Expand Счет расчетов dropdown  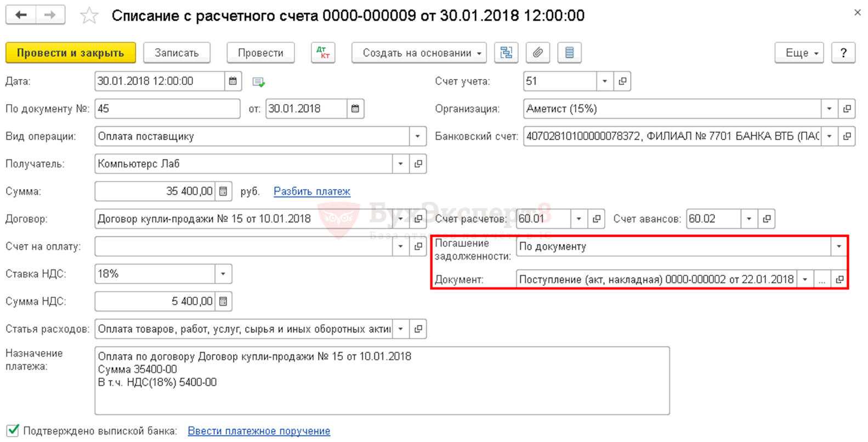579,219
